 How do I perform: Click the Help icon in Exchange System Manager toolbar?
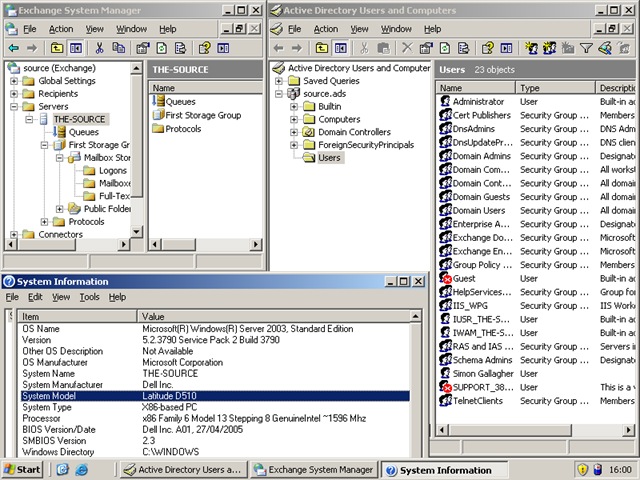pos(204,47)
